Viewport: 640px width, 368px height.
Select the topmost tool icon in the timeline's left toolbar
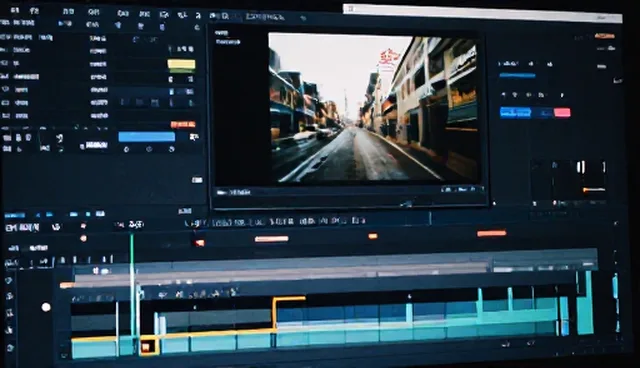[9, 281]
